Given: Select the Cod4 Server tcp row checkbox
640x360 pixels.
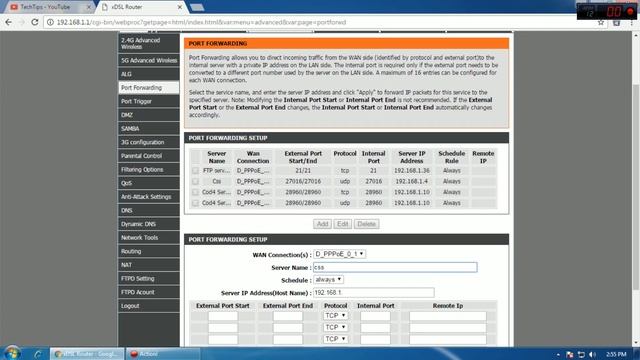Looking at the screenshot, I should click(195, 192).
